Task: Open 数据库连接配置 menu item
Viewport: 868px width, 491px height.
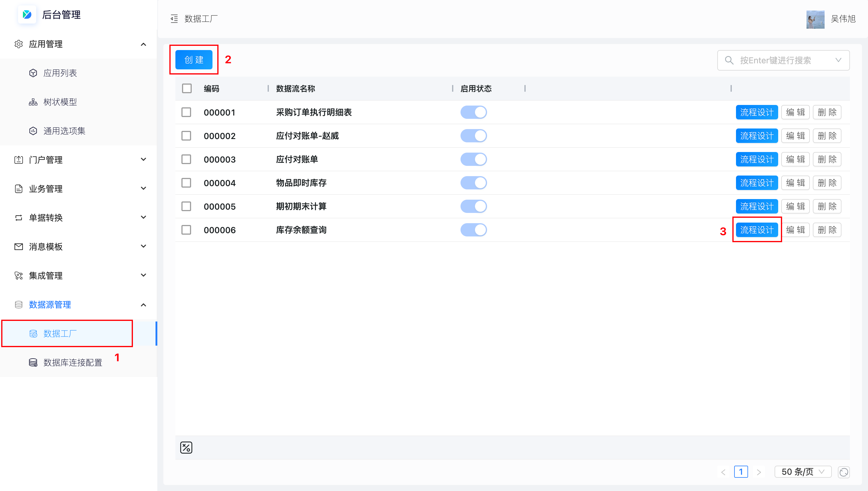Action: (72, 363)
